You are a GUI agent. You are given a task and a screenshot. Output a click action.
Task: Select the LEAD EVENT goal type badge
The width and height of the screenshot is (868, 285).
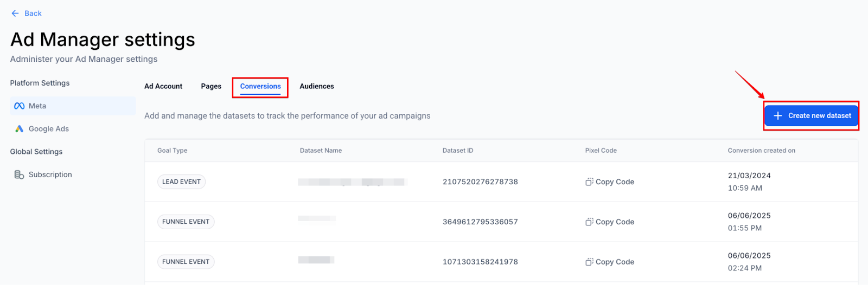click(x=181, y=182)
